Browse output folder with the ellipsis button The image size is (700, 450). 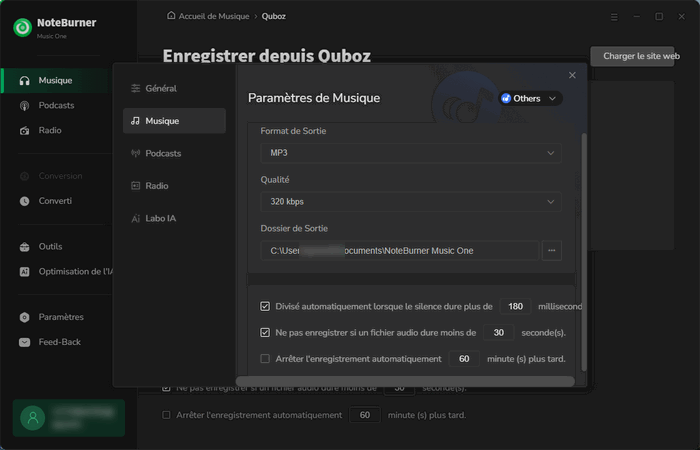551,250
